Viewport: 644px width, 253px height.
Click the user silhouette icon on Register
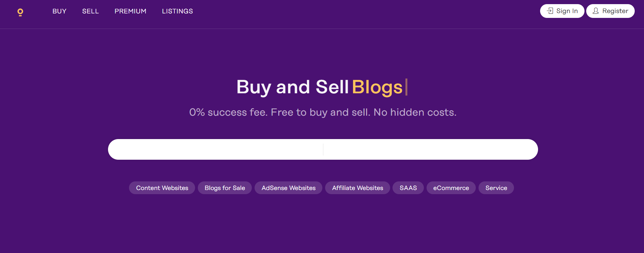tap(596, 11)
